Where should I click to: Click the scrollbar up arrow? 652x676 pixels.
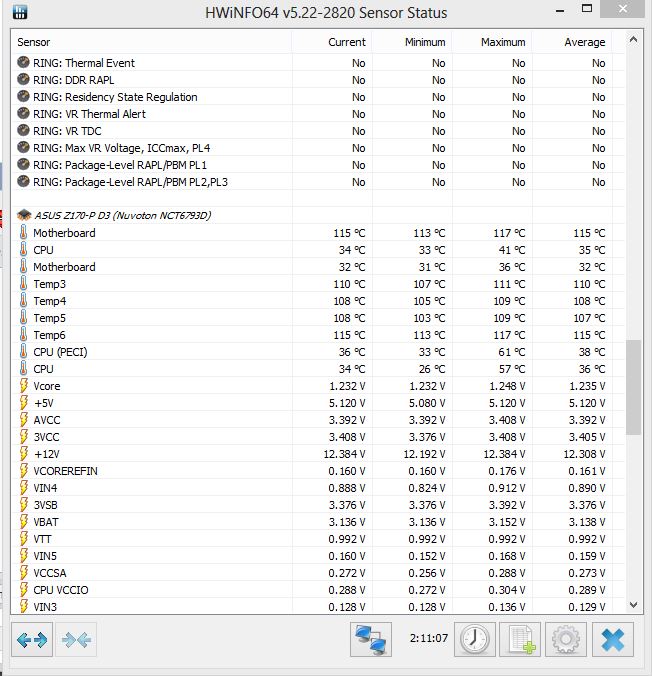[633, 40]
